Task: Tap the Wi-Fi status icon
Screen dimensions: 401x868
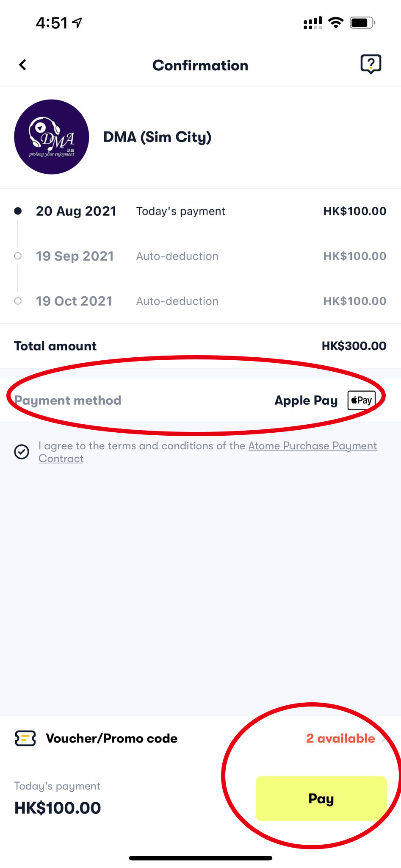Action: 336,23
